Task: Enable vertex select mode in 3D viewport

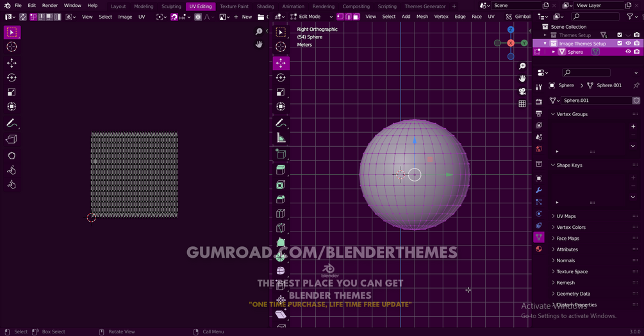Action: pyautogui.click(x=340, y=17)
